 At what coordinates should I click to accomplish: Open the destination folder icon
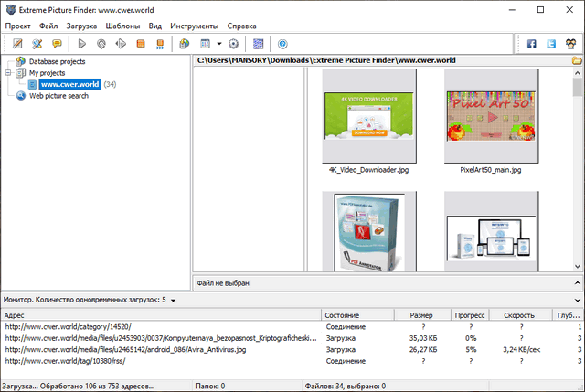(x=577, y=60)
